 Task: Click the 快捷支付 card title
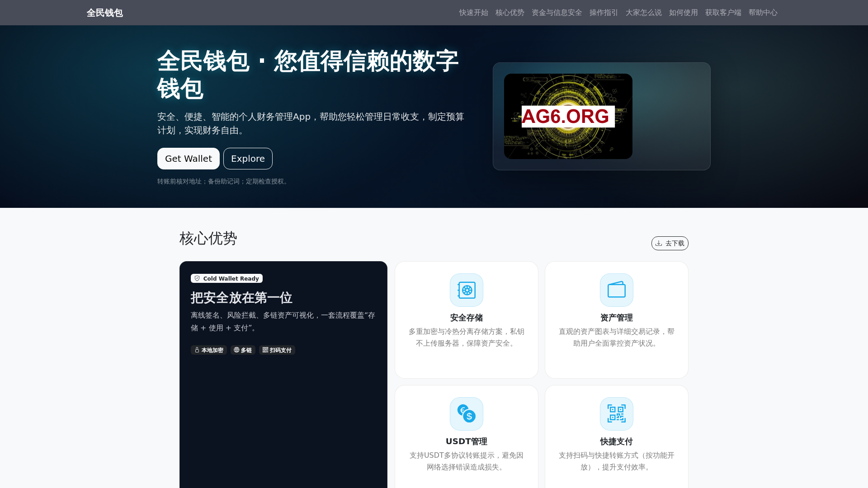(617, 441)
